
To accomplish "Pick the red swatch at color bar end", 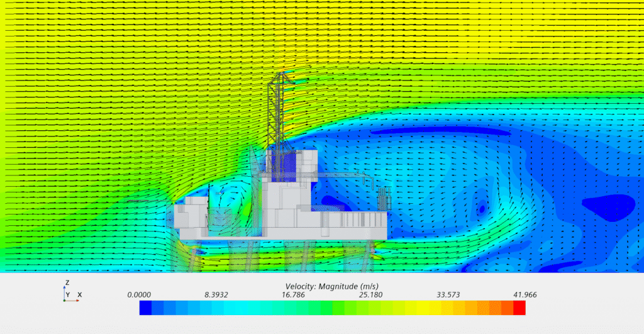I will [519, 308].
